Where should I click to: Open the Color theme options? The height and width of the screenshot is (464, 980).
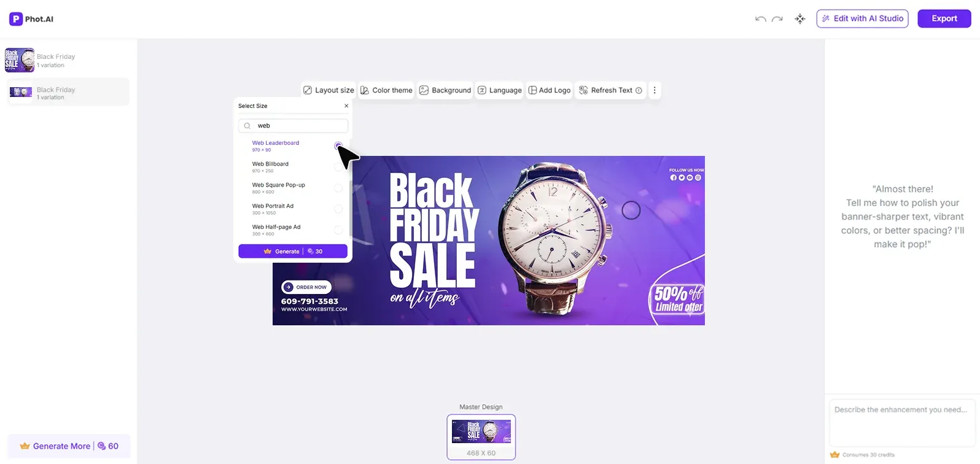click(x=386, y=90)
